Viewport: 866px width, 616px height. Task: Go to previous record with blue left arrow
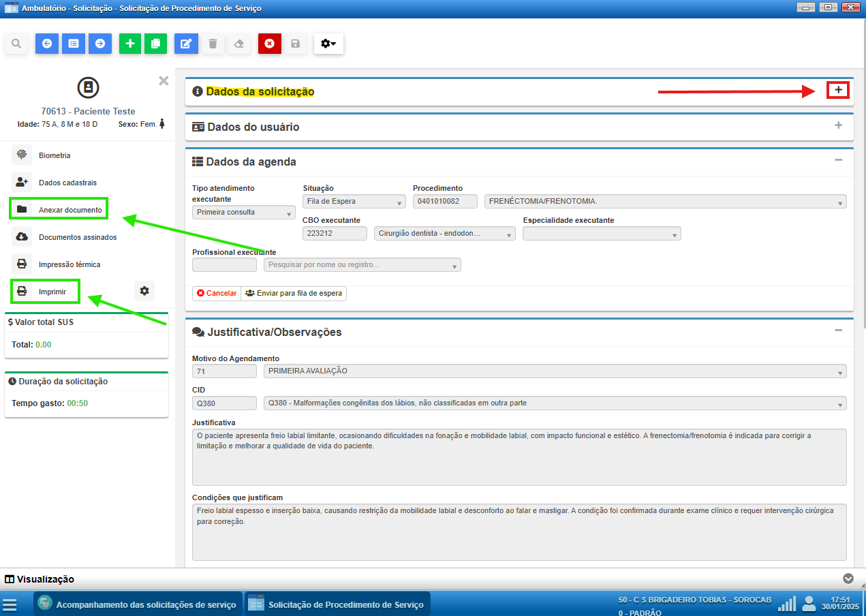point(47,44)
